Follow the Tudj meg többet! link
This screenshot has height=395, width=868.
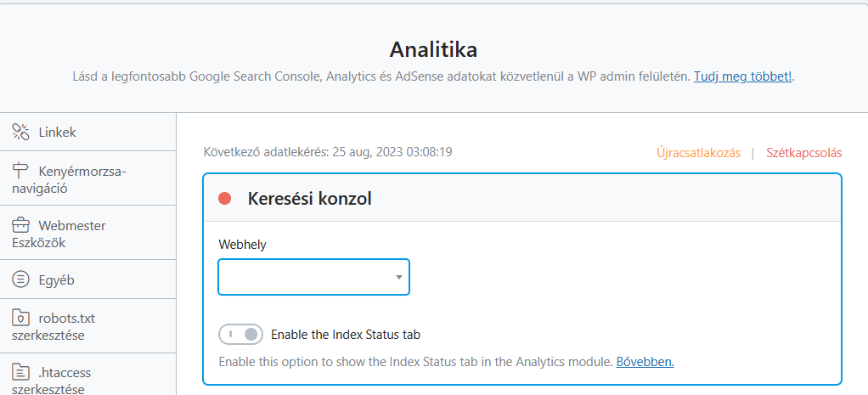743,76
